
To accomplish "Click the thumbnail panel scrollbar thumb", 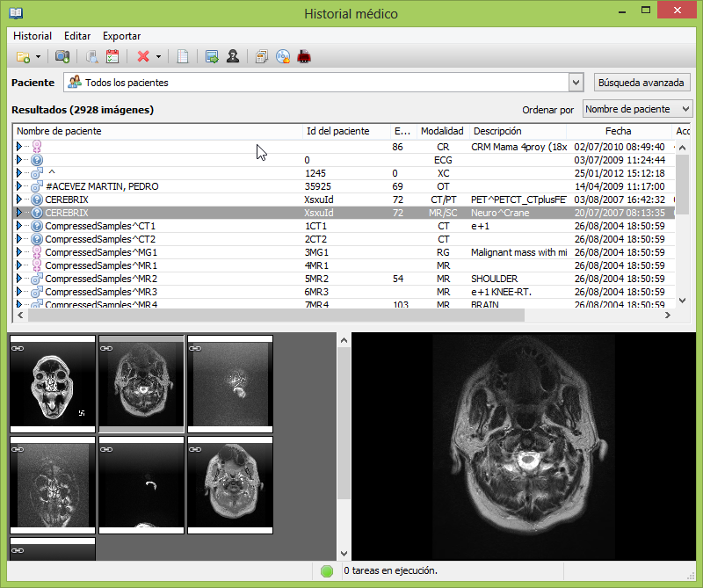I will pos(344,423).
